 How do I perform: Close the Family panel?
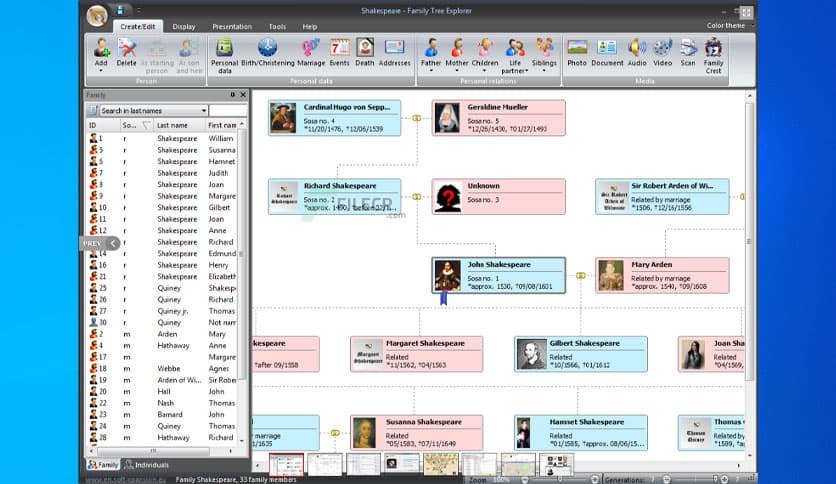[243, 95]
